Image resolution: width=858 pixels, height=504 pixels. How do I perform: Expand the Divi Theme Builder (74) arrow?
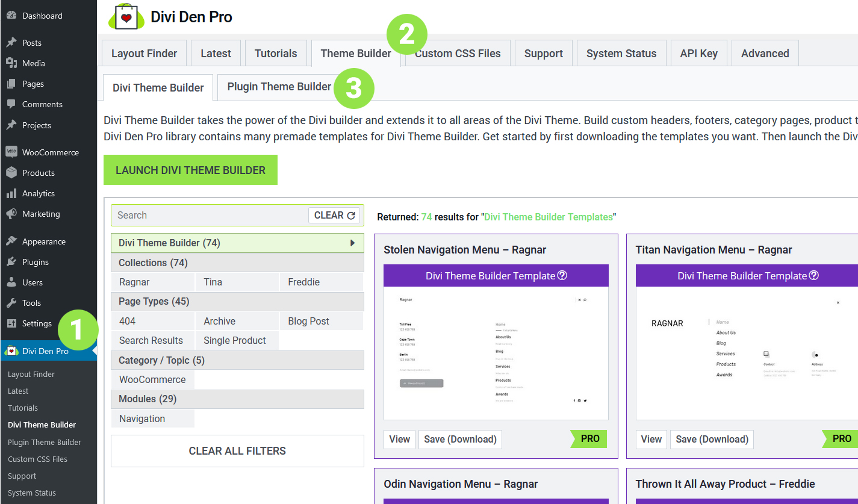pos(352,243)
